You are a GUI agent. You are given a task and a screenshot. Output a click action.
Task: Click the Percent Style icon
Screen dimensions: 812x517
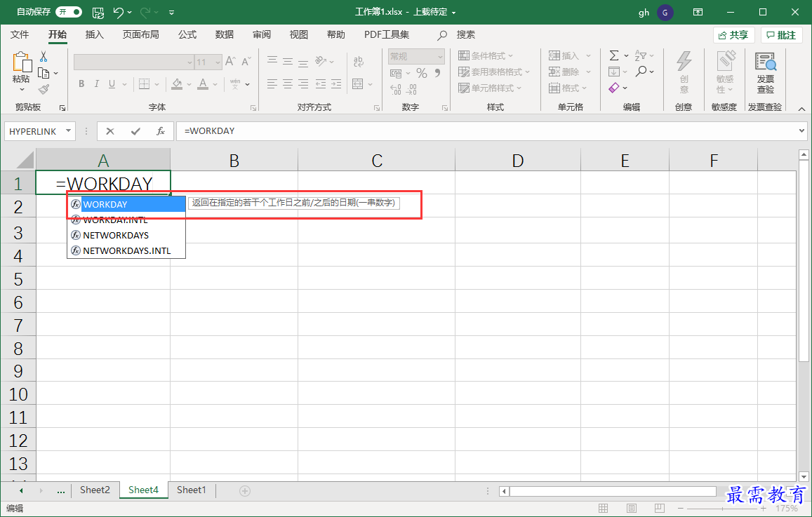point(422,74)
